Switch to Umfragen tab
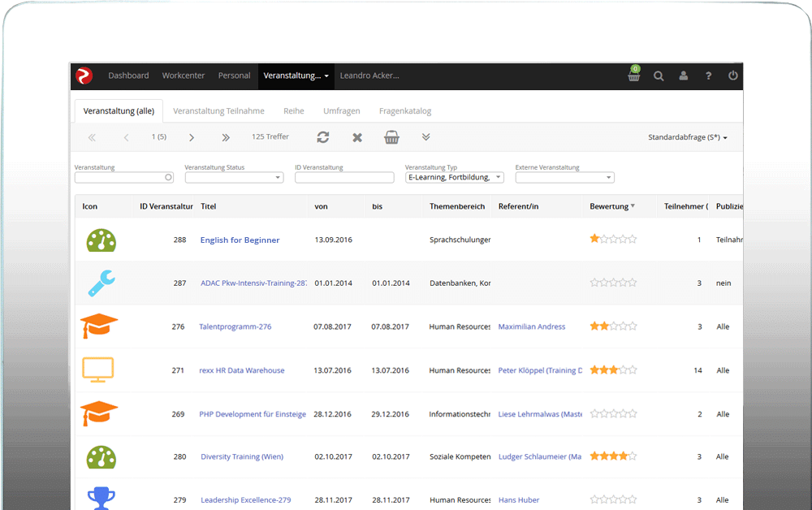Screen dimensions: 812x510 341,110
